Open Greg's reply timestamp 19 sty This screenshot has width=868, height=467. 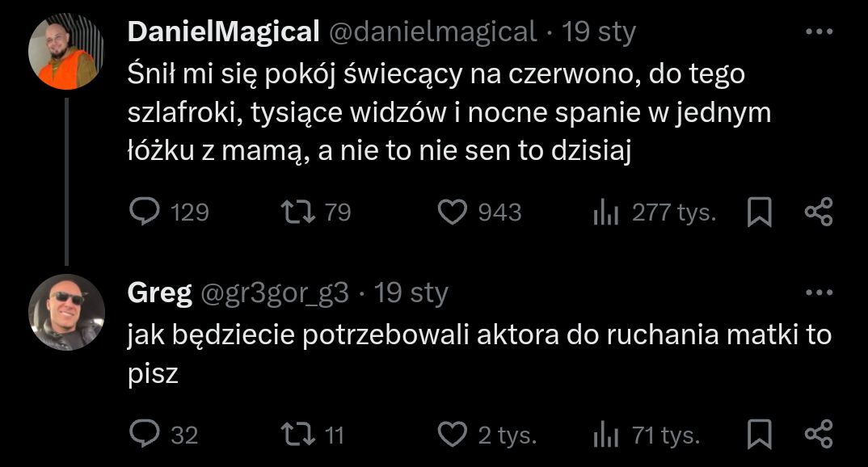point(411,292)
